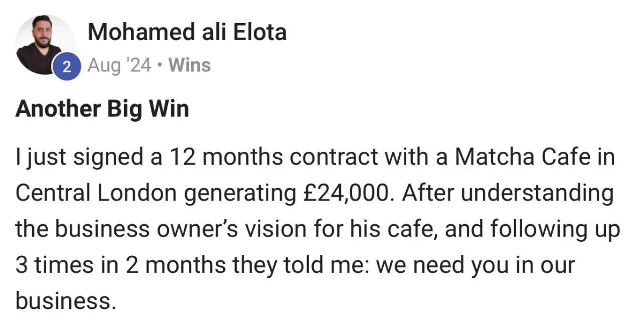The width and height of the screenshot is (644, 332).
Task: Click the bullet separator before Wins
Action: [160, 66]
